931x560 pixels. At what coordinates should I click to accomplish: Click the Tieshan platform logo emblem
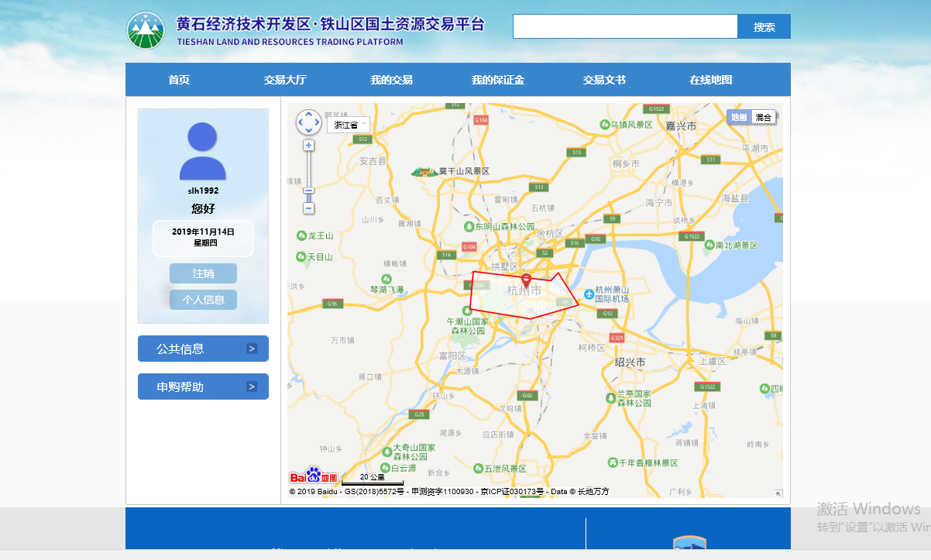(x=146, y=31)
